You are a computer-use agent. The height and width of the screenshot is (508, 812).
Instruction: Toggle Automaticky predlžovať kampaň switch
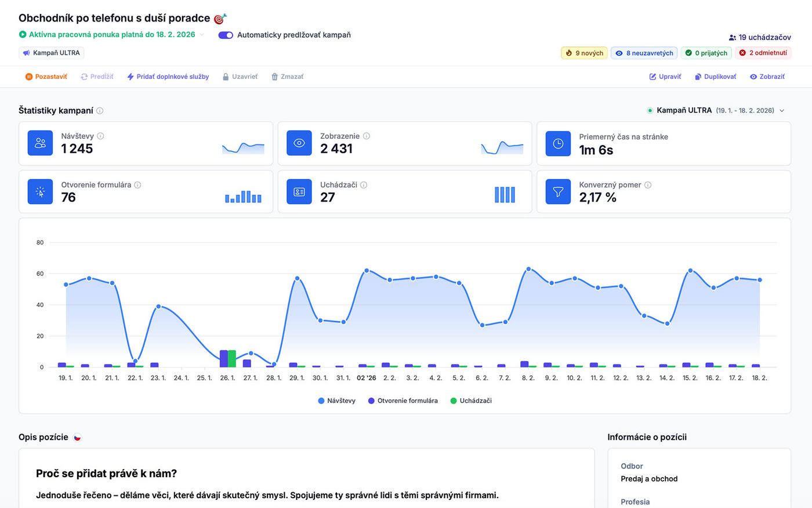(226, 35)
